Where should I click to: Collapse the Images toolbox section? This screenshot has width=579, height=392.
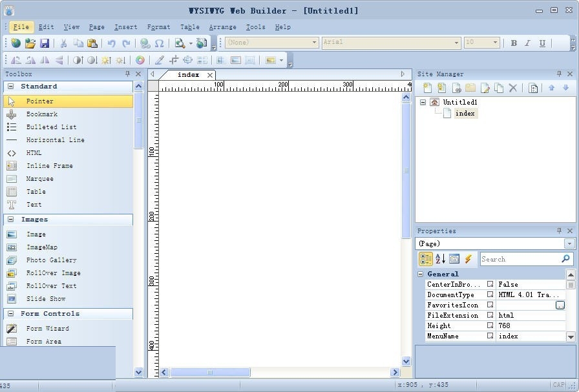click(11, 220)
